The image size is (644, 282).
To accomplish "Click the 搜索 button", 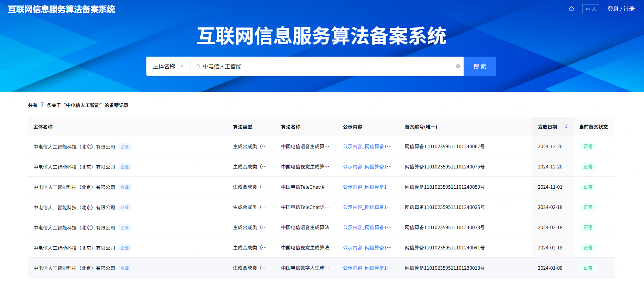I will (x=479, y=66).
